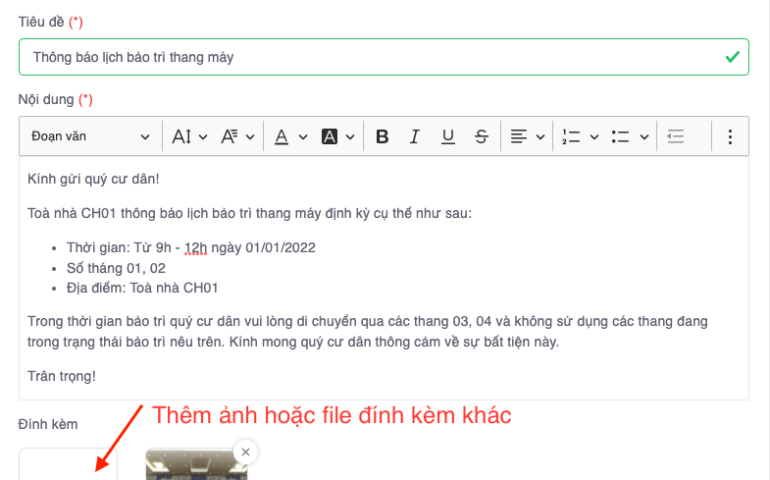Apply strikethrough to text
The width and height of the screenshot is (770, 480).
point(481,137)
